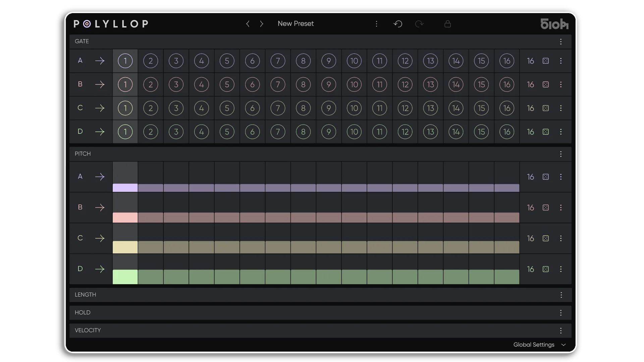
Task: Adjust Pitch row A step 1 purple bar
Action: pos(125,188)
